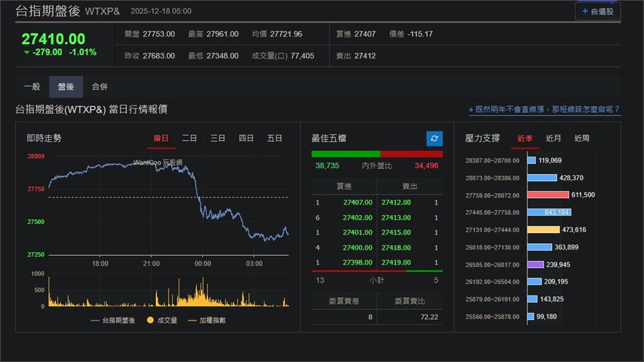This screenshot has height=362, width=644.
Task: Switch to the 一般 session tab
Action: click(x=32, y=87)
